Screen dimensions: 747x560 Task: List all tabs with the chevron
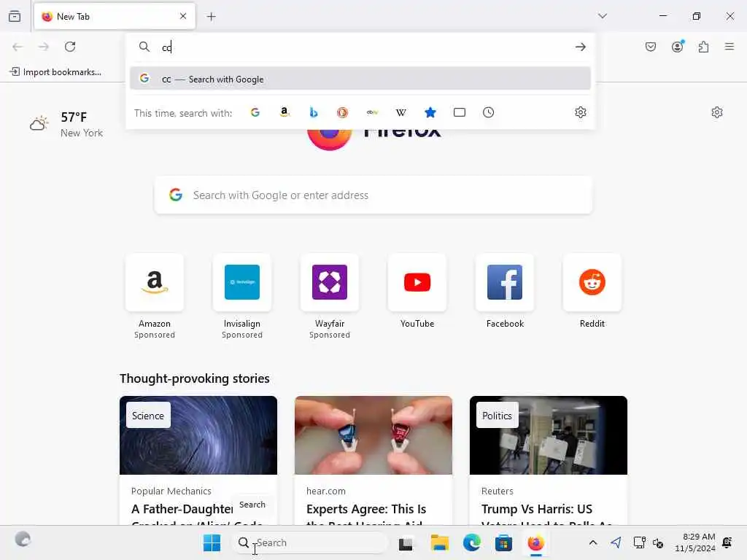coord(603,16)
